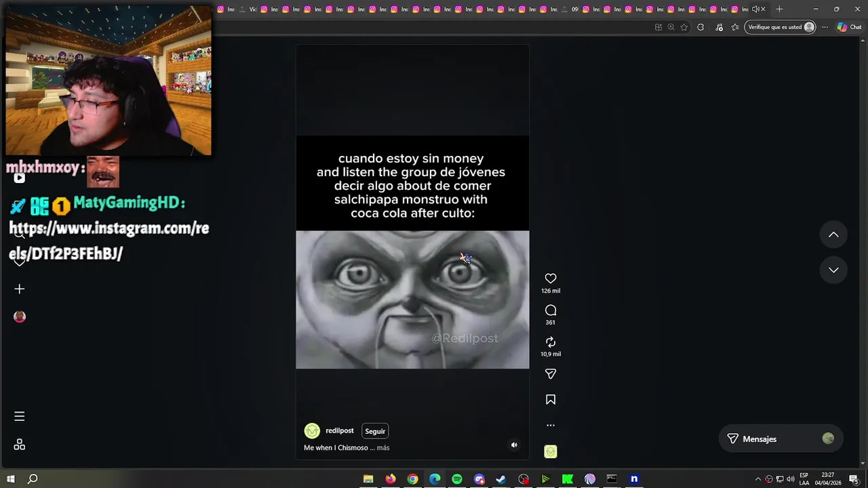Image resolution: width=868 pixels, height=488 pixels.
Task: Open the contact avatar inside Mensajes
Action: pos(828,439)
